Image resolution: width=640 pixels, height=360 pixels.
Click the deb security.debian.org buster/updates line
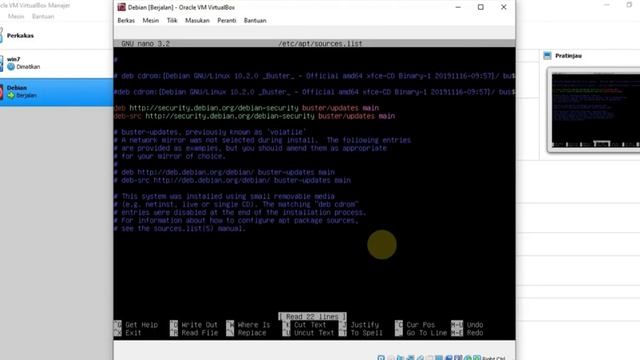point(247,108)
